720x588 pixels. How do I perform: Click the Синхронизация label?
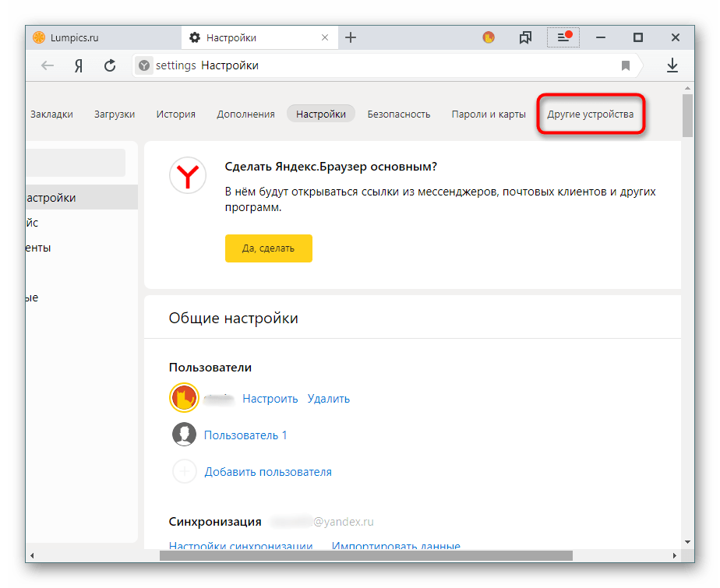coord(215,522)
